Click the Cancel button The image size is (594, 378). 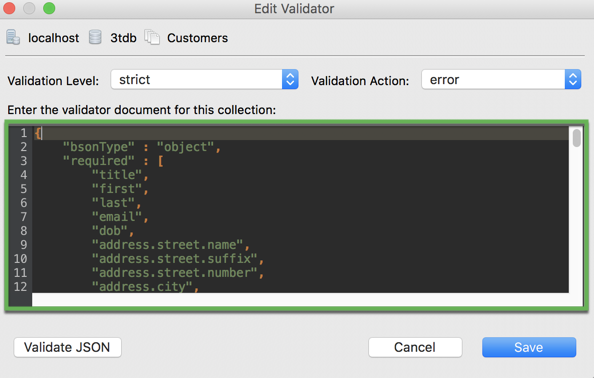click(415, 347)
